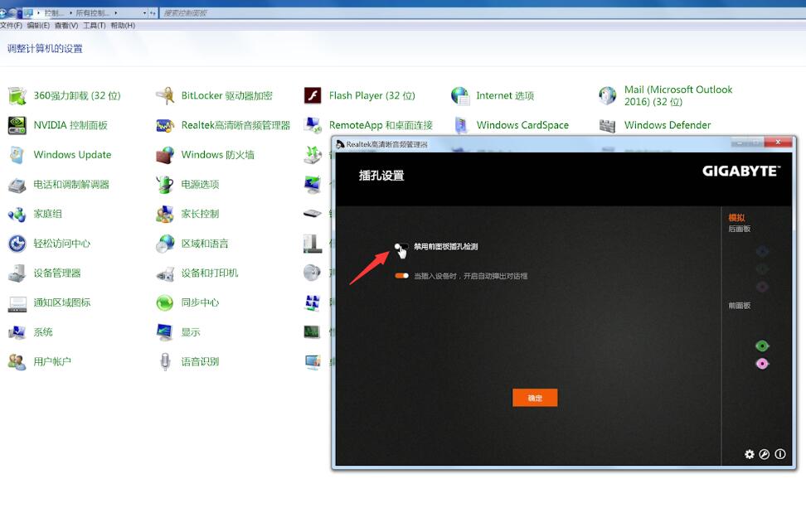Click the 调整计算机的设置 heading
Image resolution: width=806 pixels, height=532 pixels.
tap(45, 49)
